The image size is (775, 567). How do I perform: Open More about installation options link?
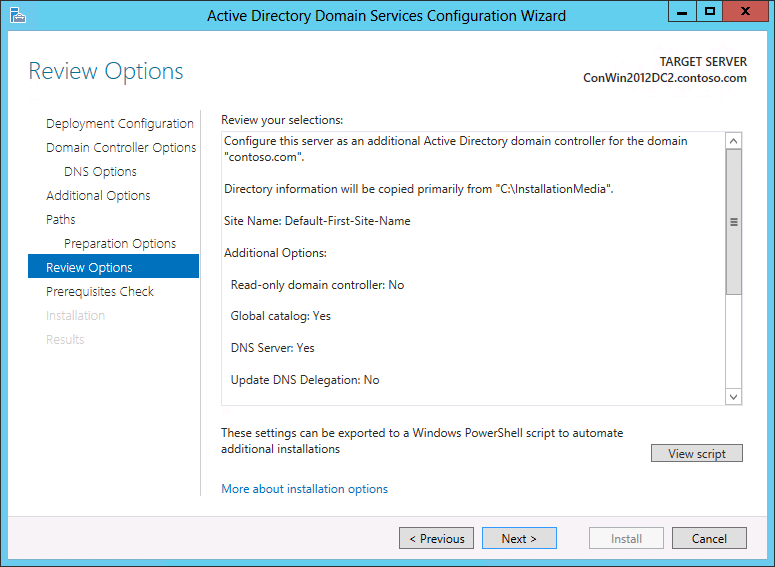click(304, 489)
